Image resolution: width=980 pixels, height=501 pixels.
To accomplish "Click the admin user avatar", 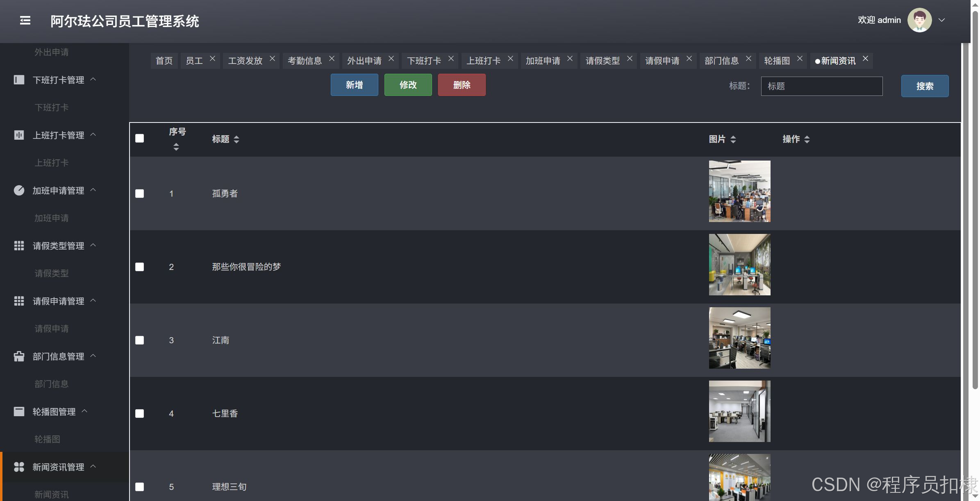I will click(x=919, y=20).
